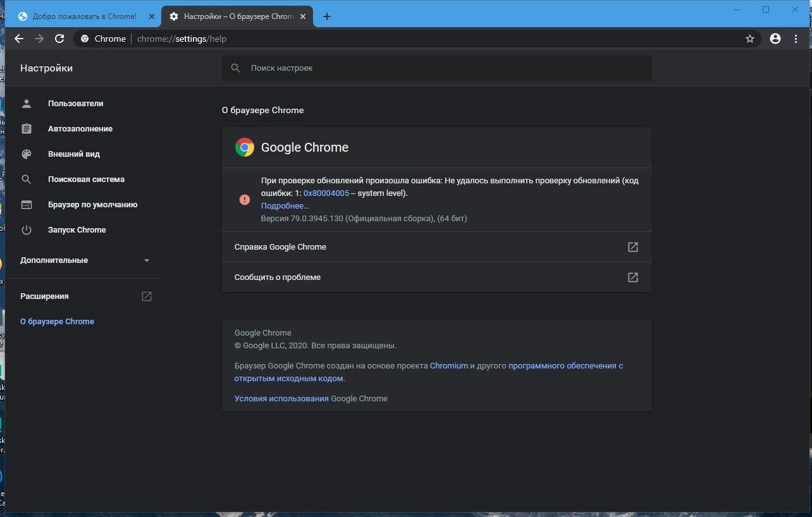
Task: Reload the settings page
Action: (x=59, y=39)
